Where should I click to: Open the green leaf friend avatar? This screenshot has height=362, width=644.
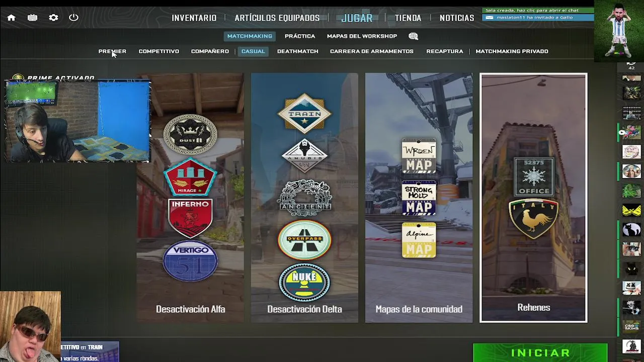click(631, 191)
